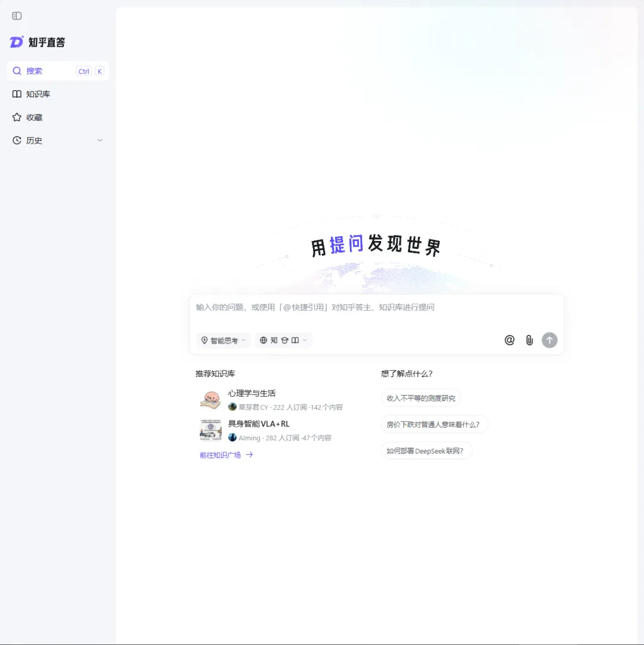Click the 草芽君 CY author avatar
This screenshot has width=644, height=645.
[232, 407]
